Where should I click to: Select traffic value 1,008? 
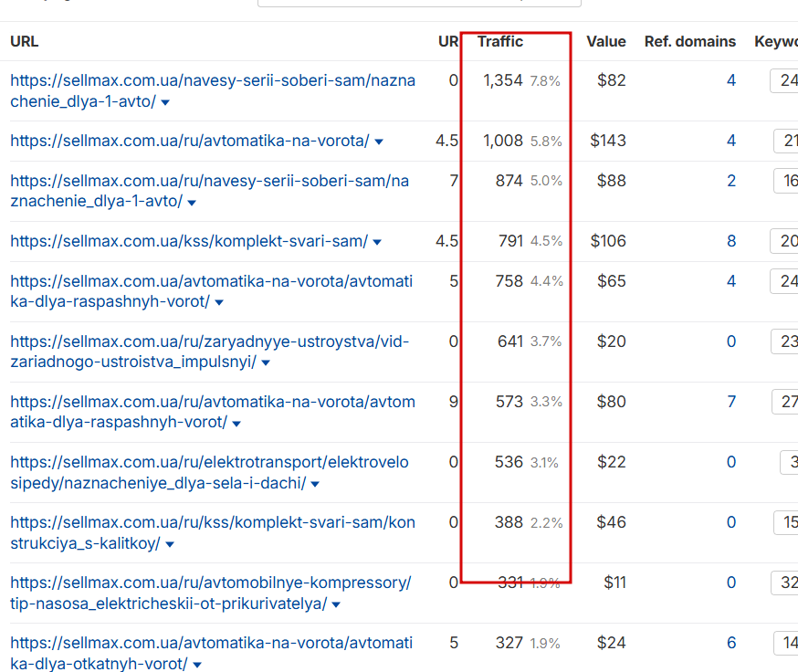pos(503,141)
